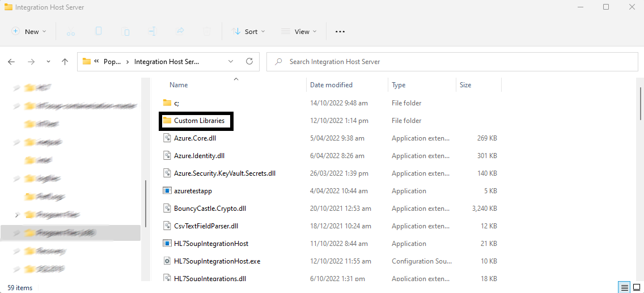
Task: Select Azure.Identity.dll file
Action: click(x=199, y=155)
